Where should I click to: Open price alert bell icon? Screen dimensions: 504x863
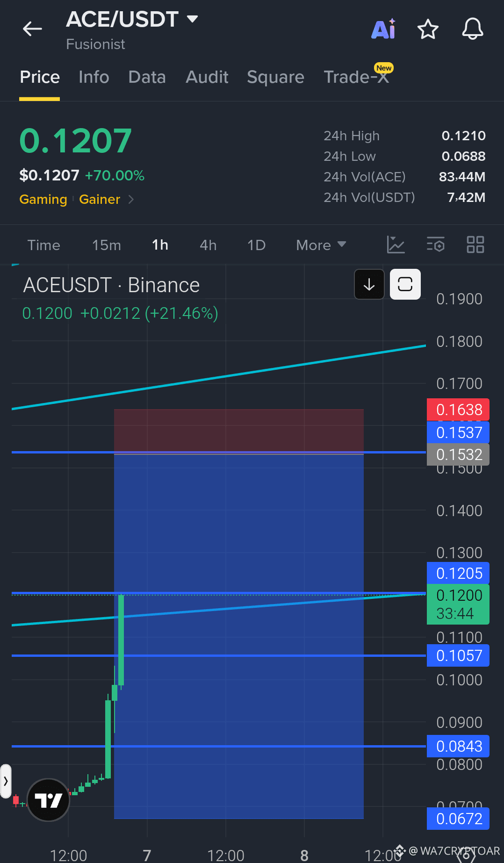(473, 29)
